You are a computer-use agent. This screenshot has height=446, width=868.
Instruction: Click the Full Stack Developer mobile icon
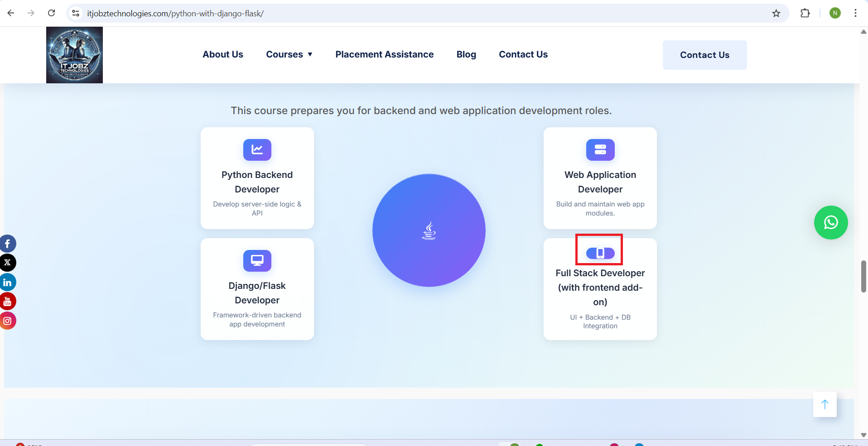point(600,253)
